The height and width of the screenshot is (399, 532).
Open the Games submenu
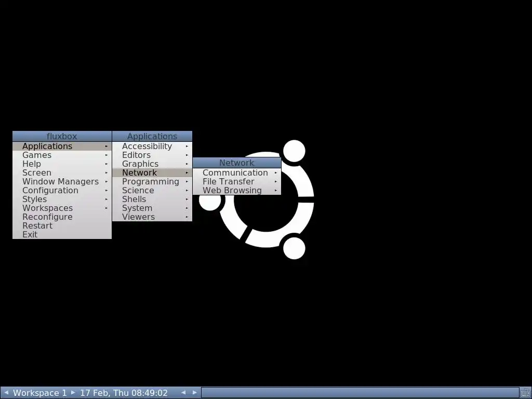(62, 155)
